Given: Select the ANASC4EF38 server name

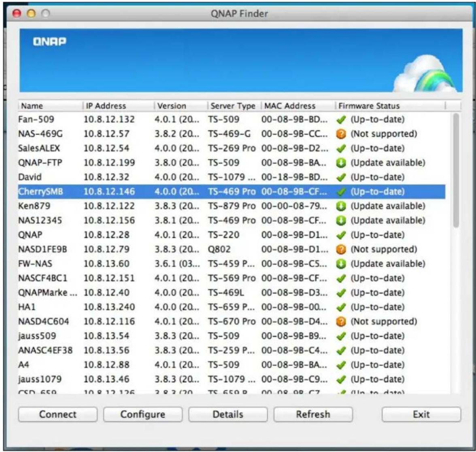Looking at the screenshot, I should tap(45, 350).
